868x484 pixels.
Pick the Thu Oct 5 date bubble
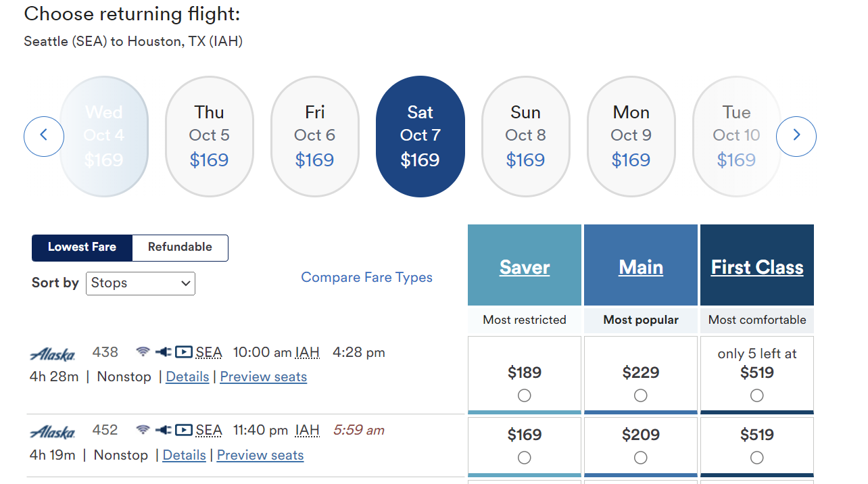210,137
